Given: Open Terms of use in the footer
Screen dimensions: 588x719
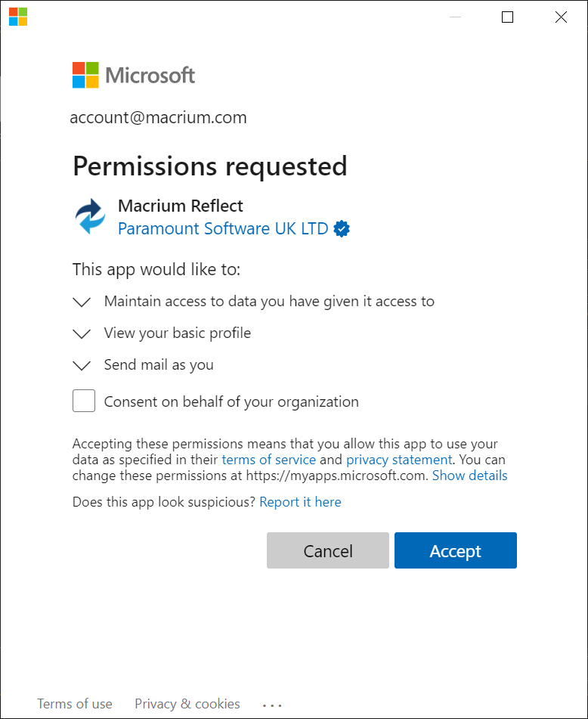Looking at the screenshot, I should click(75, 704).
